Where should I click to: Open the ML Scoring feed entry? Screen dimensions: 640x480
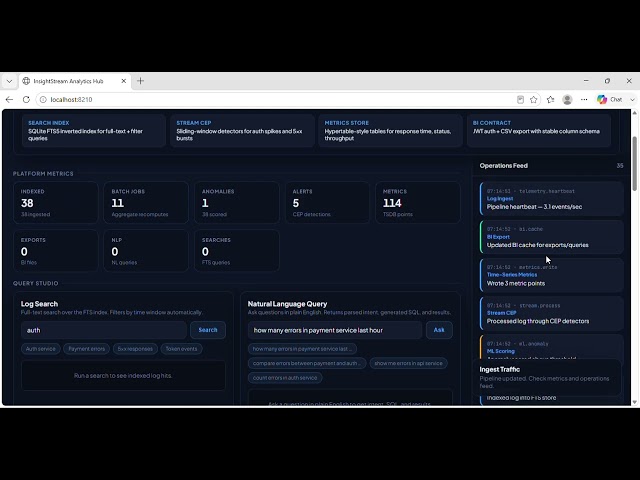[552, 348]
